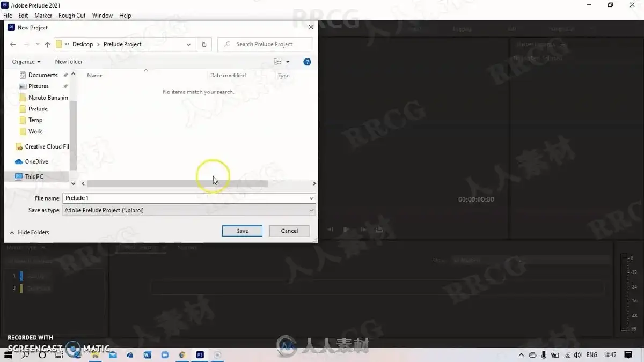
Task: Open Mail from the taskbar
Action: (x=113, y=355)
